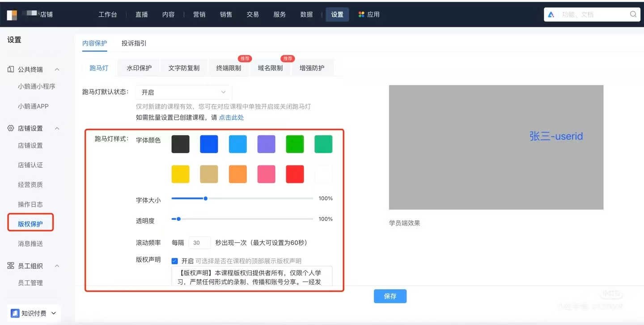Viewport: 644px width, 325px height.
Task: Switch to the 水印保护 tab
Action: point(139,68)
